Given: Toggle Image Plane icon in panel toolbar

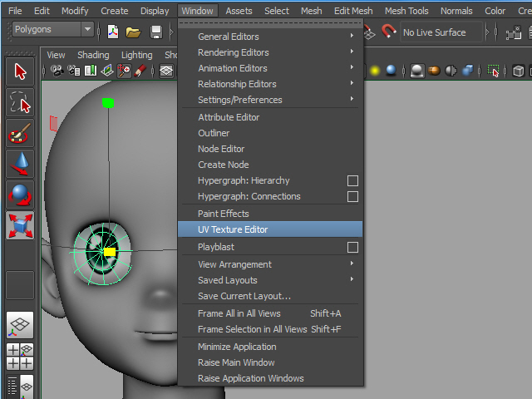Looking at the screenshot, I should click(x=107, y=71).
